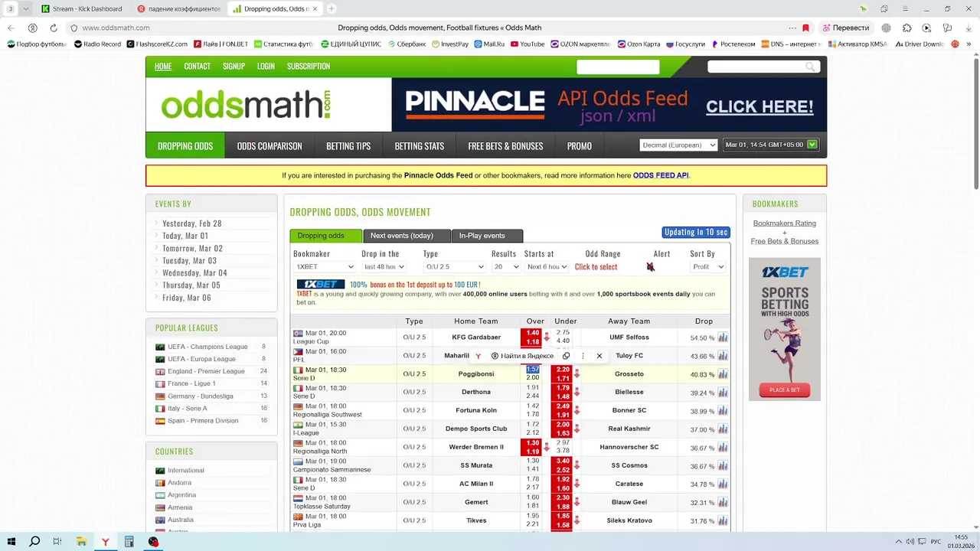Image resolution: width=980 pixels, height=551 pixels.
Task: Open the Type dropdown showing O/U 2.5
Action: pyautogui.click(x=455, y=267)
